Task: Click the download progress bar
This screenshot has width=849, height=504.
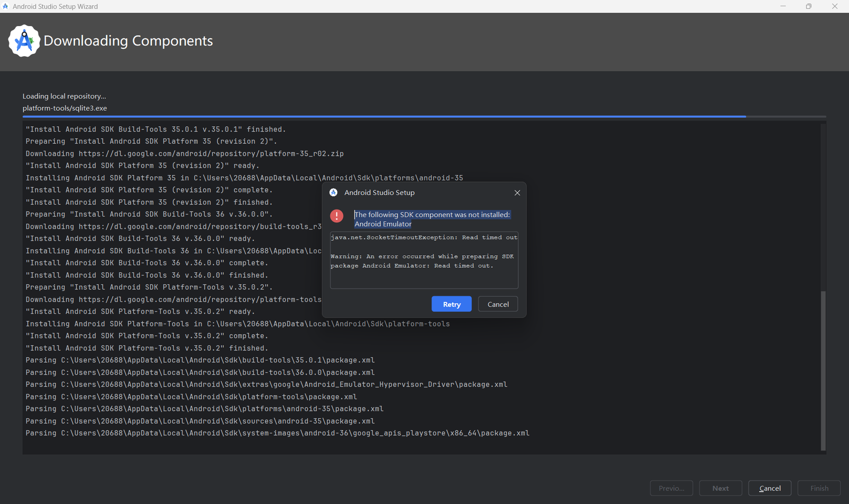Action: coord(424,116)
